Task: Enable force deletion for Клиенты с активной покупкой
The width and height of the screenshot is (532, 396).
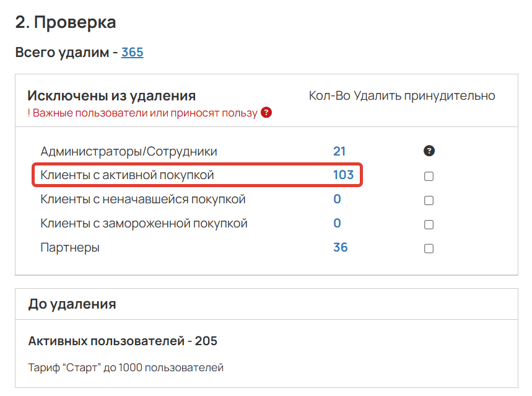Action: coord(427,175)
